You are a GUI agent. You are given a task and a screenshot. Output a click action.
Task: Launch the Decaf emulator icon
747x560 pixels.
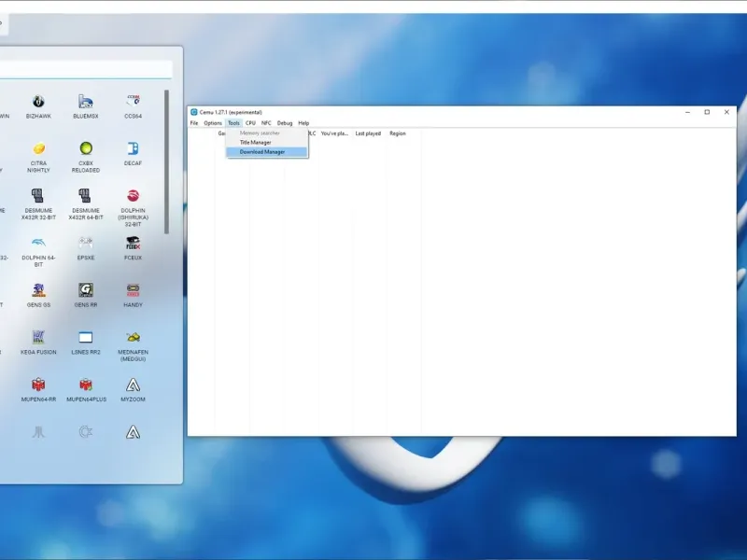coord(133,148)
